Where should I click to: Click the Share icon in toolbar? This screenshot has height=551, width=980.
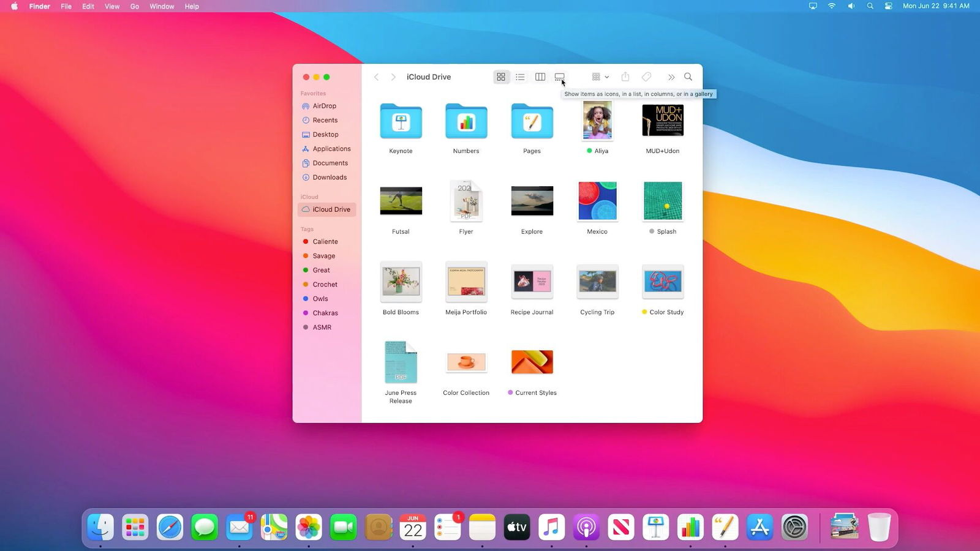click(625, 77)
